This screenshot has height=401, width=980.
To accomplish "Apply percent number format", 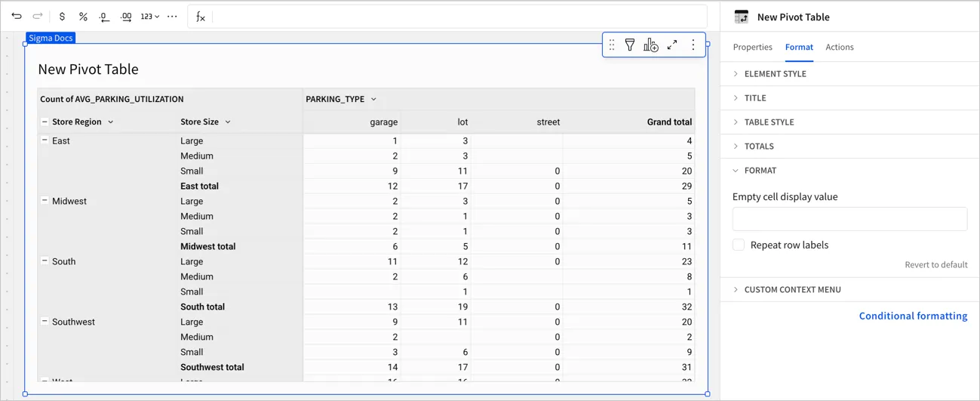I will tap(83, 16).
